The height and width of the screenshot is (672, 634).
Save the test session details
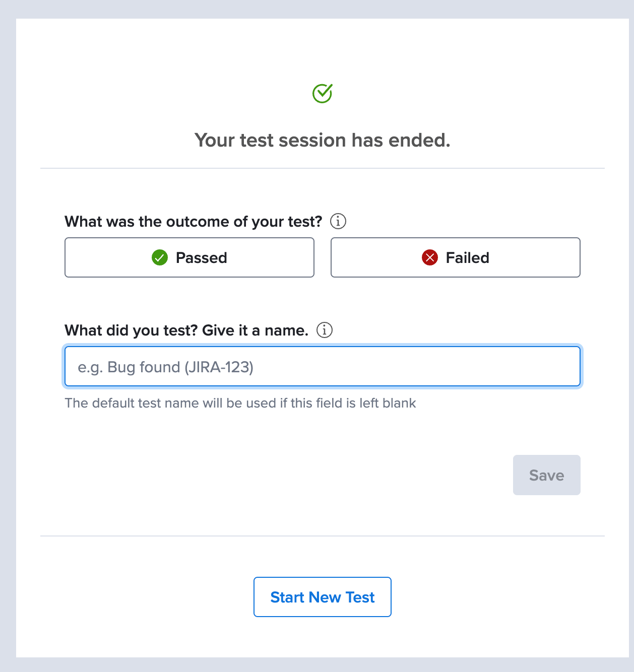point(546,475)
